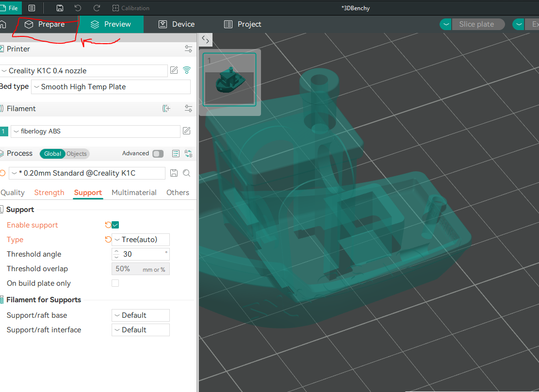This screenshot has width=539, height=392.
Task: Edit the fiberlogy ABS filament preset
Action: click(187, 131)
